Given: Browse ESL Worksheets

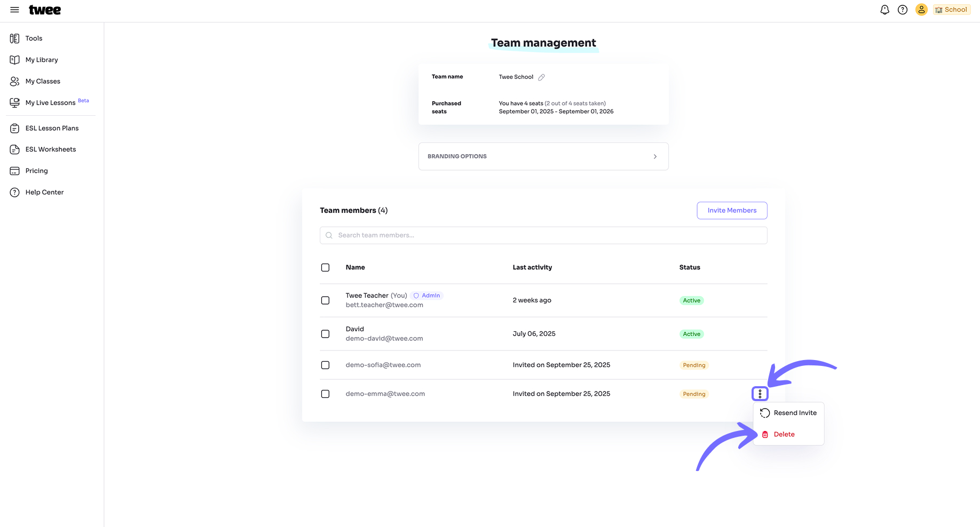Looking at the screenshot, I should (x=52, y=149).
